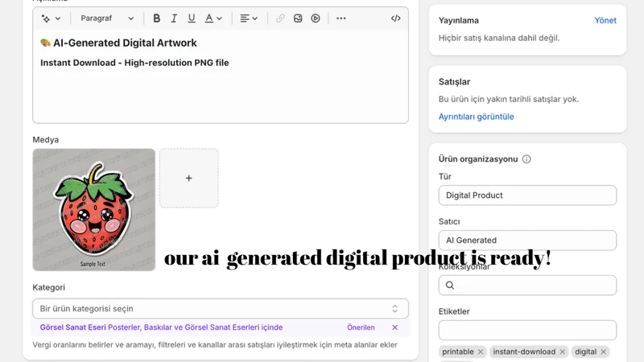This screenshot has width=644, height=362.
Task: Click the Etiketler input field
Action: [x=527, y=331]
